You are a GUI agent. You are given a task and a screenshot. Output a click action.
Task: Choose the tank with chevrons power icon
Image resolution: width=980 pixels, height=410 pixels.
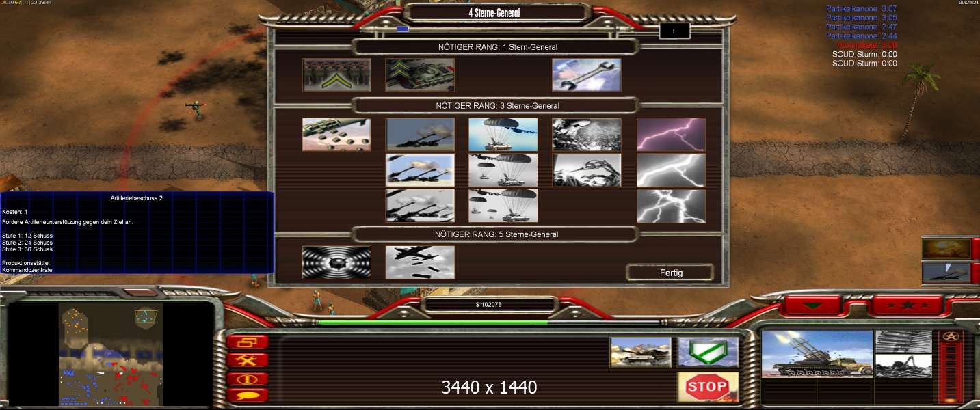tap(420, 75)
